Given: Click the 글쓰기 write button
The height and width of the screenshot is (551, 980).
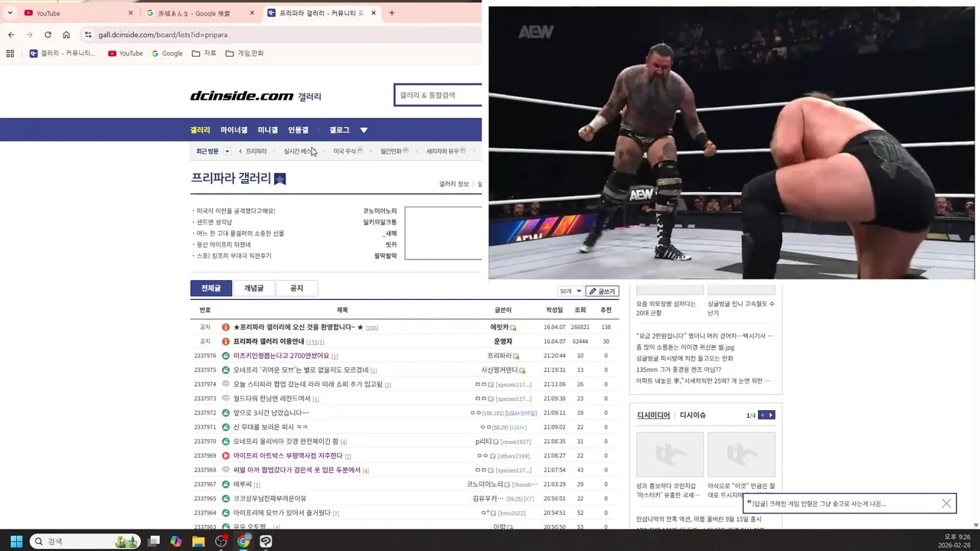Looking at the screenshot, I should [602, 292].
